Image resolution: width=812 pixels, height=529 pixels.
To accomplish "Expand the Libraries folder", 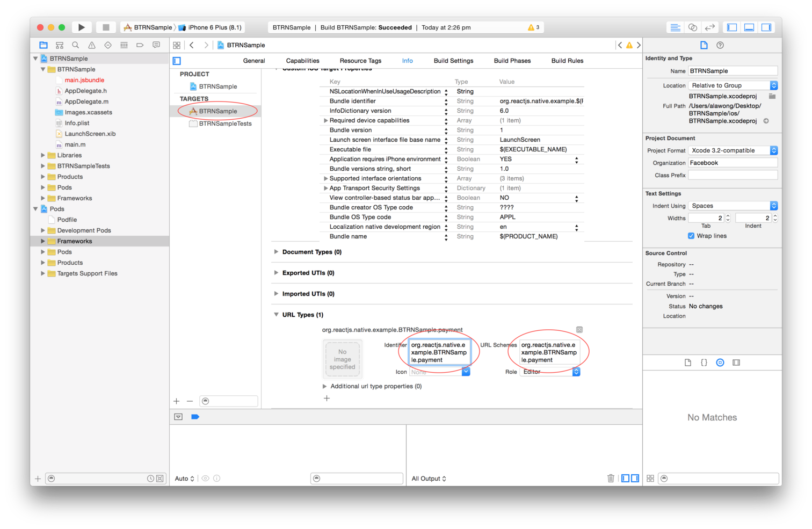I will point(43,155).
